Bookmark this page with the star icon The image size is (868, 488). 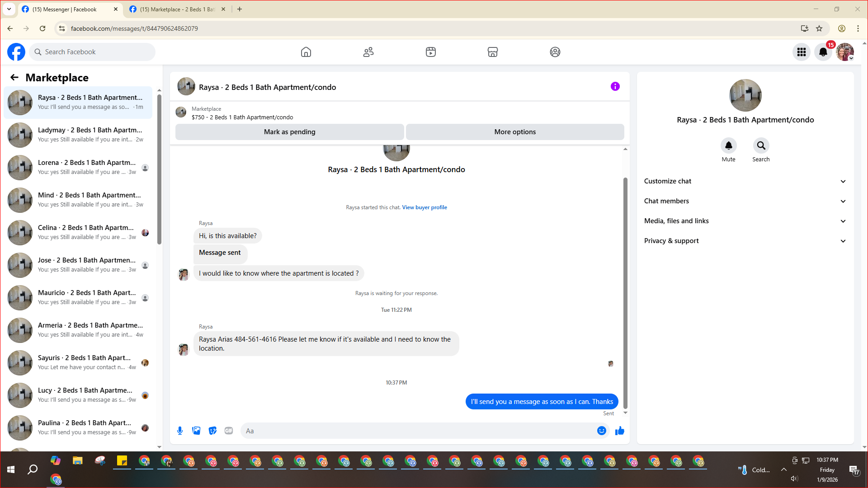pos(819,28)
